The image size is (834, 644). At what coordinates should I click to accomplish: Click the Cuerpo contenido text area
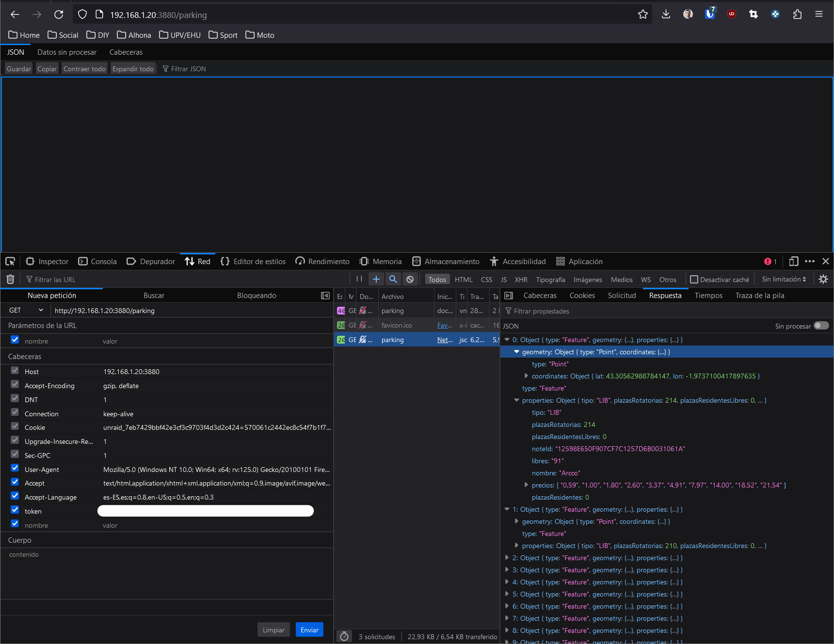pyautogui.click(x=167, y=574)
